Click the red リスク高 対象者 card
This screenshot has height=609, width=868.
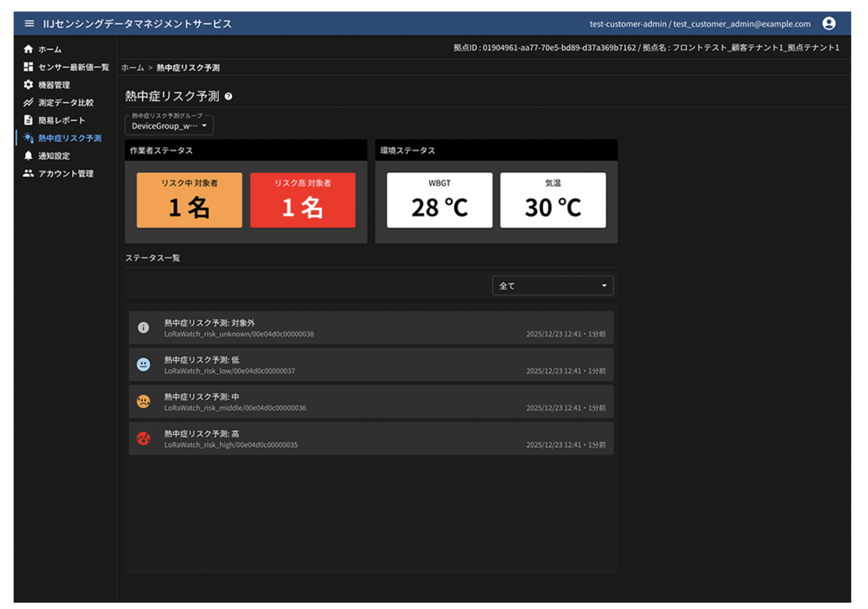coord(303,200)
